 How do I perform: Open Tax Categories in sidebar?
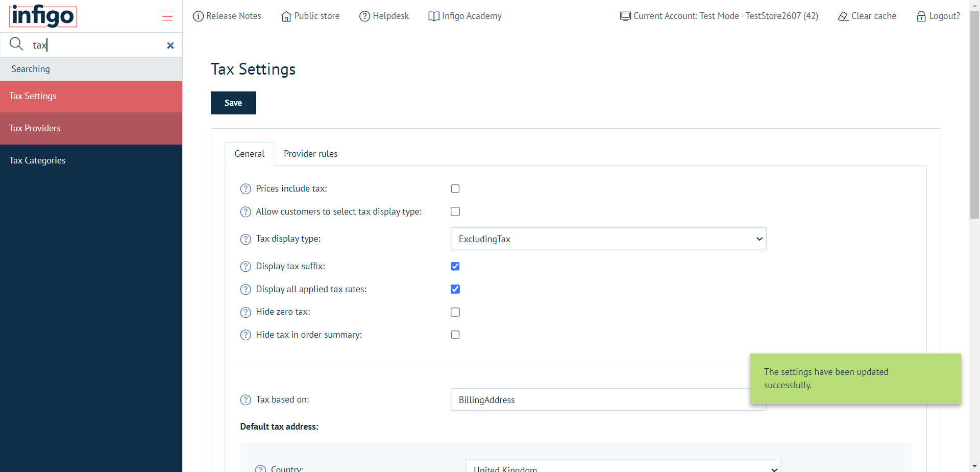(91, 160)
